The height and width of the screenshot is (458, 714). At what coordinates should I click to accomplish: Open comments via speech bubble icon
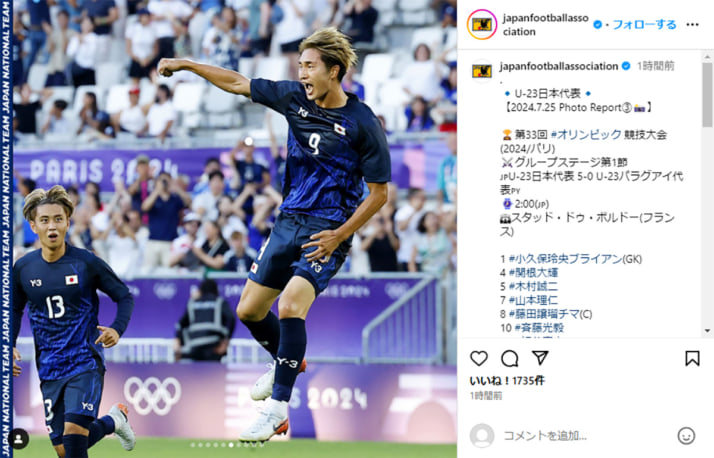pyautogui.click(x=510, y=358)
